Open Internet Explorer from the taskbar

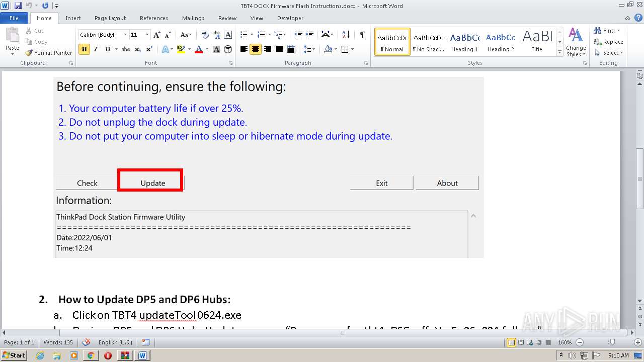[x=40, y=355]
